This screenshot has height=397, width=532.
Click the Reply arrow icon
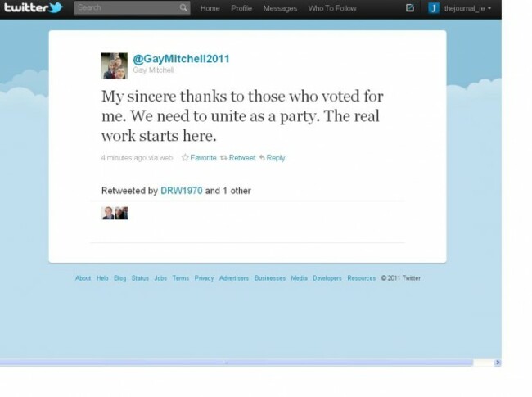262,157
